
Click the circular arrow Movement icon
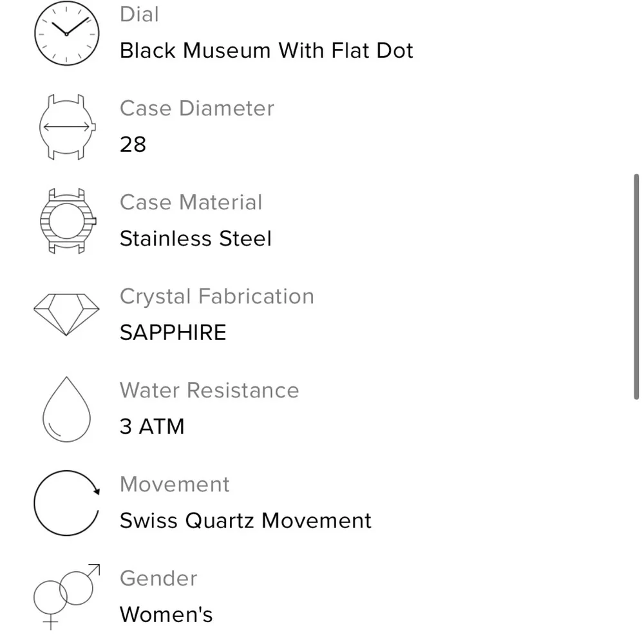point(66,503)
